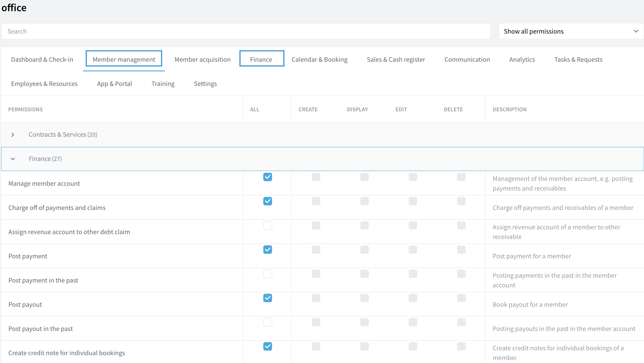Toggle DELETE checkbox for Charge off of payments
This screenshot has width=644, height=363.
[461, 201]
